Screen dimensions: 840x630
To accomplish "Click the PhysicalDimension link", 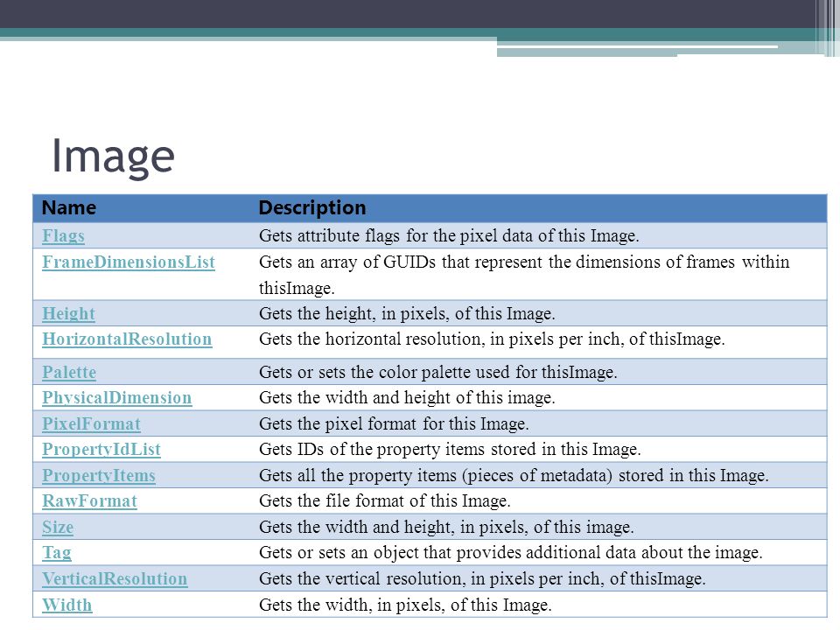I will (x=116, y=398).
